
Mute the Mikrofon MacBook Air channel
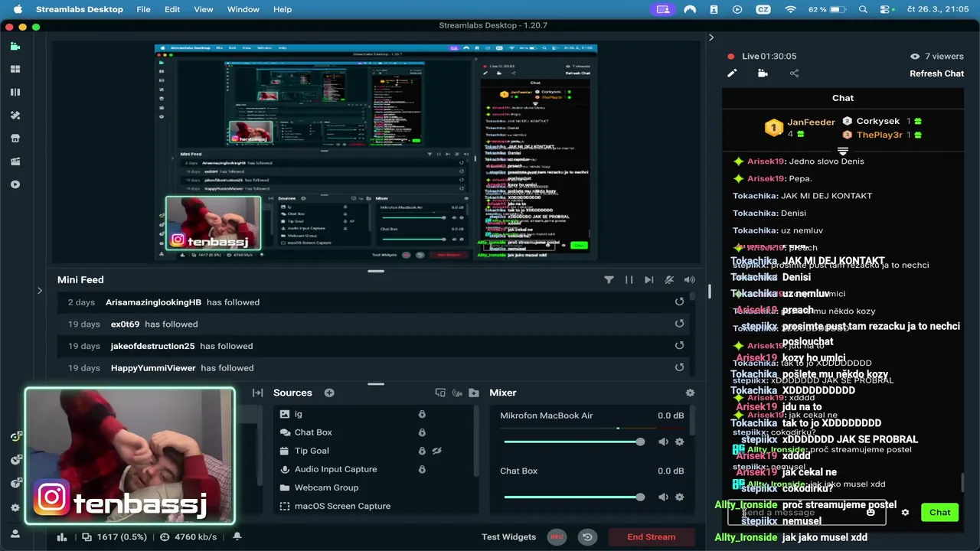pos(663,442)
